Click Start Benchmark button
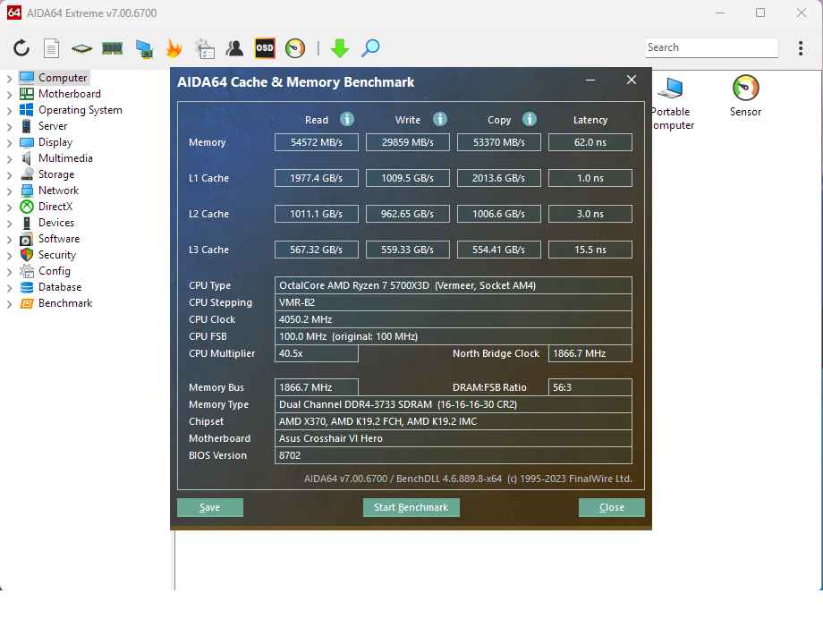 (x=411, y=507)
